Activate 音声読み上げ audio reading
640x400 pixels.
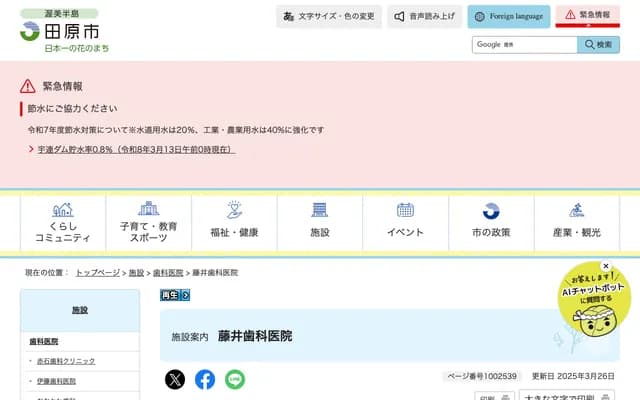[424, 16]
